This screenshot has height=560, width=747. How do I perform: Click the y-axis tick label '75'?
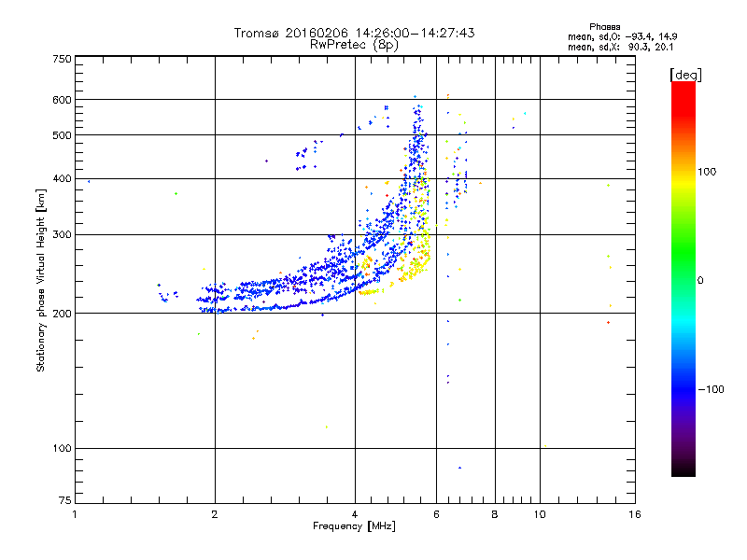(65, 500)
